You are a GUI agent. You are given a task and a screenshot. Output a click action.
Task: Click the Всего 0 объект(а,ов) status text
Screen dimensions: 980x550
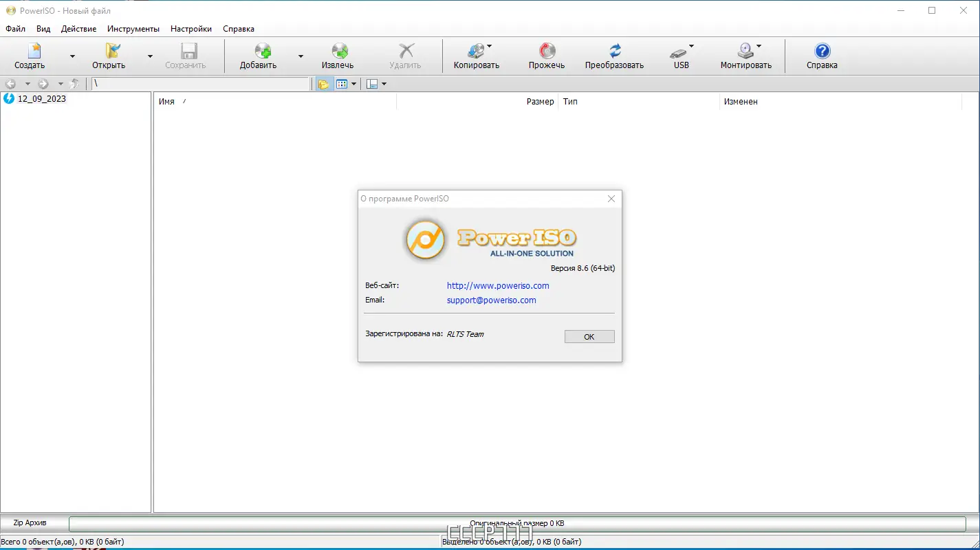(63, 542)
